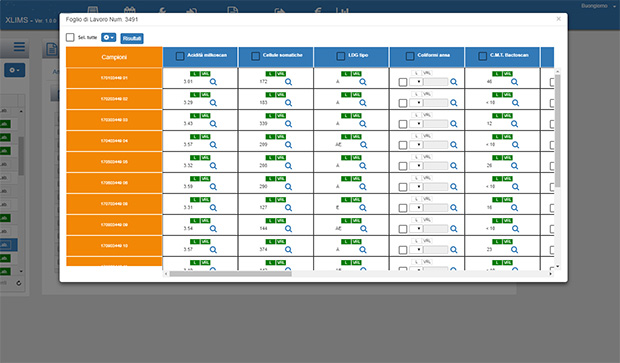The width and height of the screenshot is (620, 363).
Task: Open gear dropdown in background left sidebar
Action: tap(15, 70)
